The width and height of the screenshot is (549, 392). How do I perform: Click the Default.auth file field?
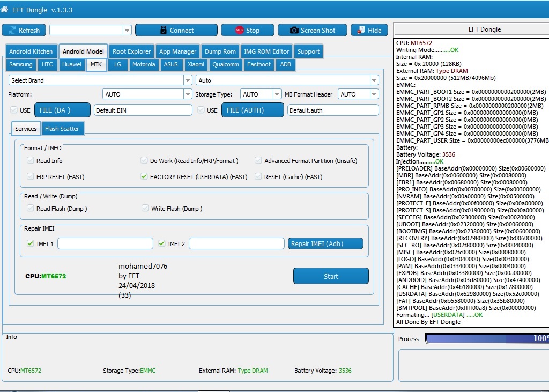[333, 110]
